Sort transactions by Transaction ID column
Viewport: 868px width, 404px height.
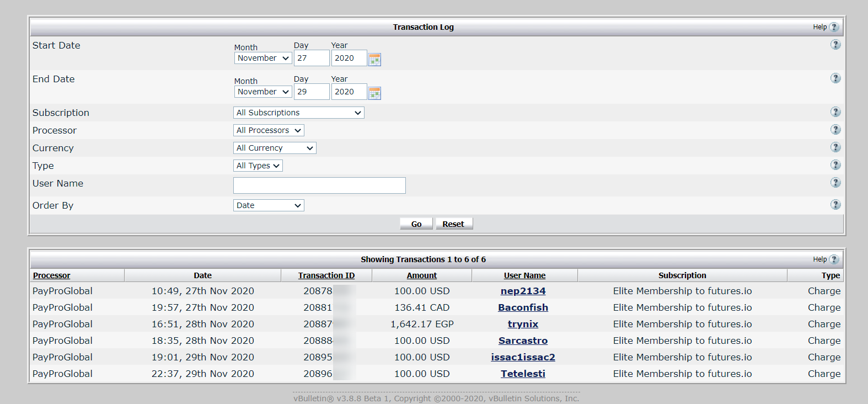[326, 275]
